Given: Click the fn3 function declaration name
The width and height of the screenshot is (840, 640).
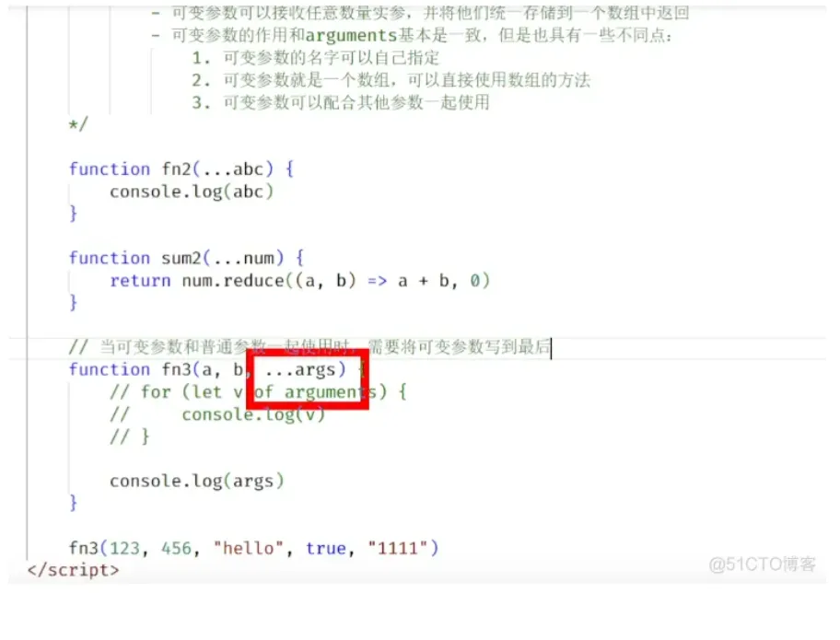Looking at the screenshot, I should (176, 369).
